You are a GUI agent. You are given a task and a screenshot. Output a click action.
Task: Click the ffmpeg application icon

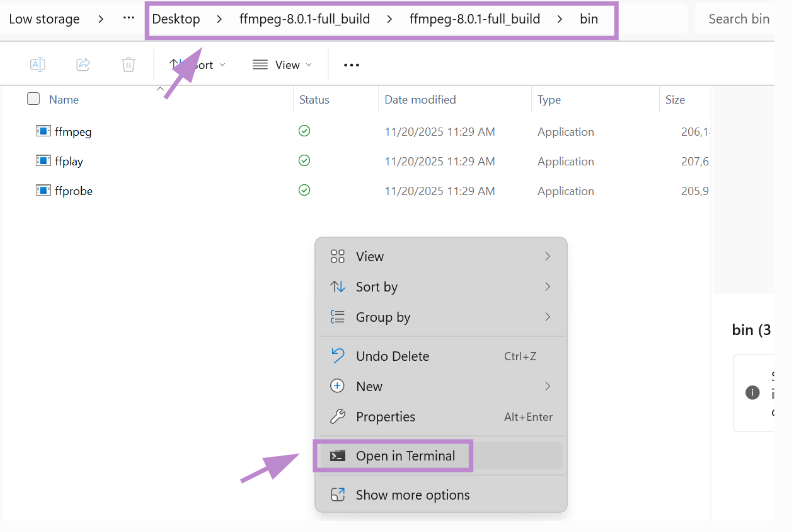(x=43, y=131)
